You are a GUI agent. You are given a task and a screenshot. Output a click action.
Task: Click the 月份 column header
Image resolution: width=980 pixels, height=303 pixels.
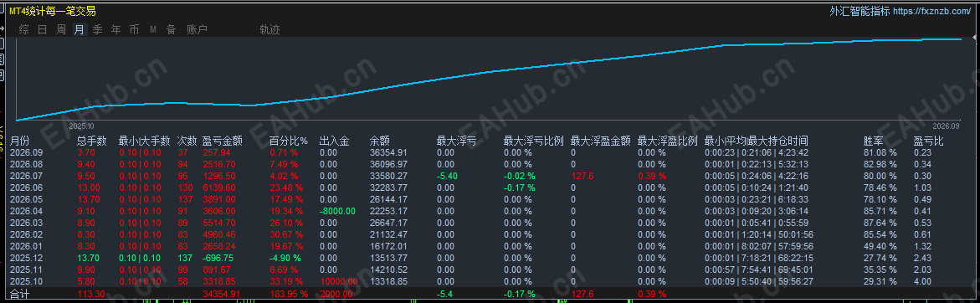click(20, 141)
